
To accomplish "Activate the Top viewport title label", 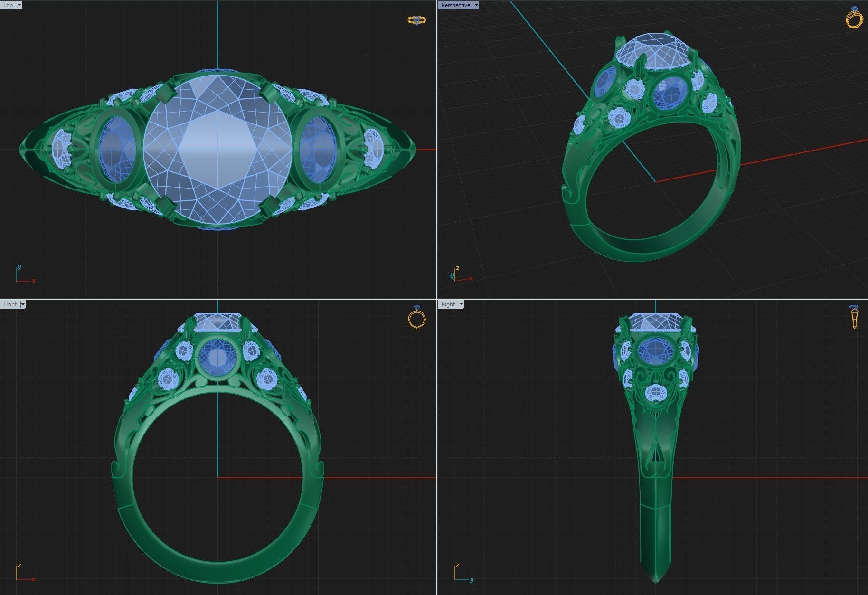I will [x=8, y=5].
